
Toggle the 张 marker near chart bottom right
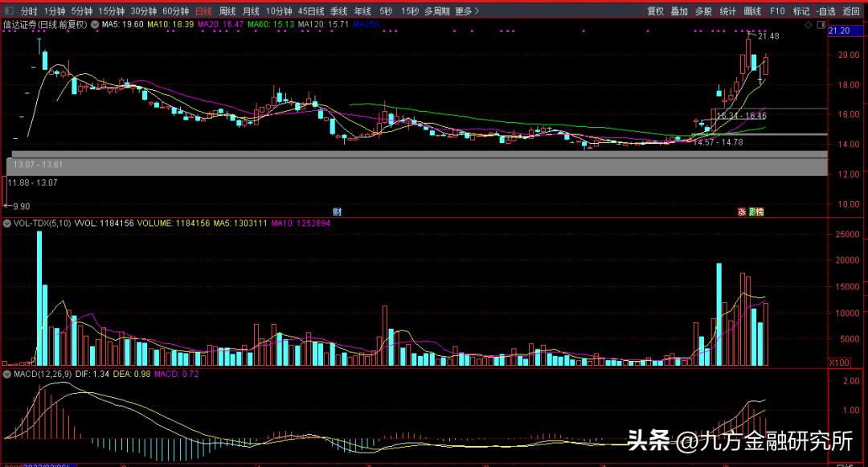point(740,211)
